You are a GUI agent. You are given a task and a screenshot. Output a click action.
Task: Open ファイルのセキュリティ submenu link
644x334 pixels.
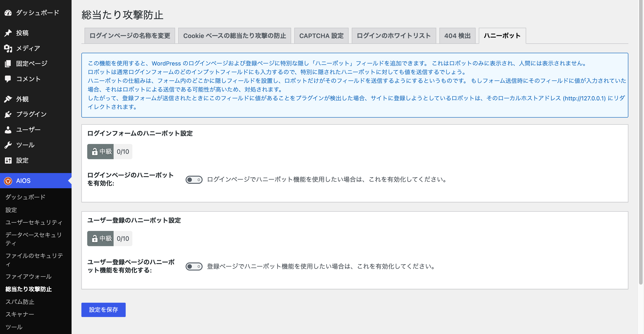(x=34, y=260)
